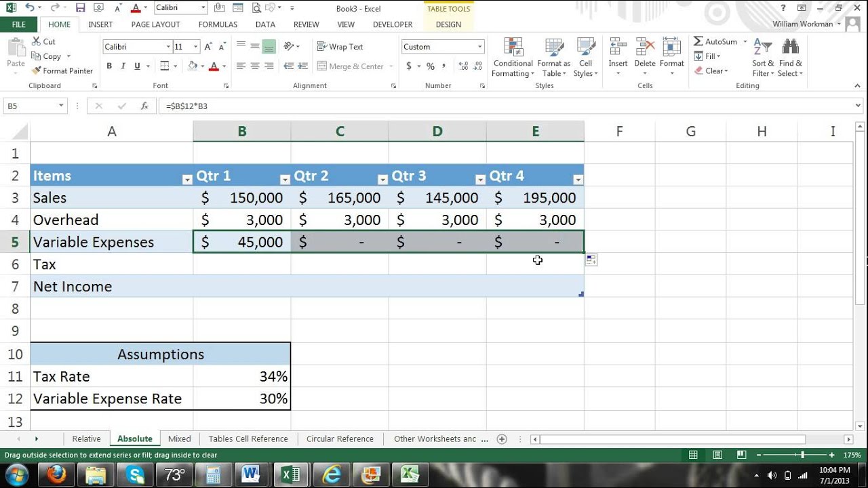Apply Percent Style to selection
Image resolution: width=868 pixels, height=488 pixels.
click(430, 66)
